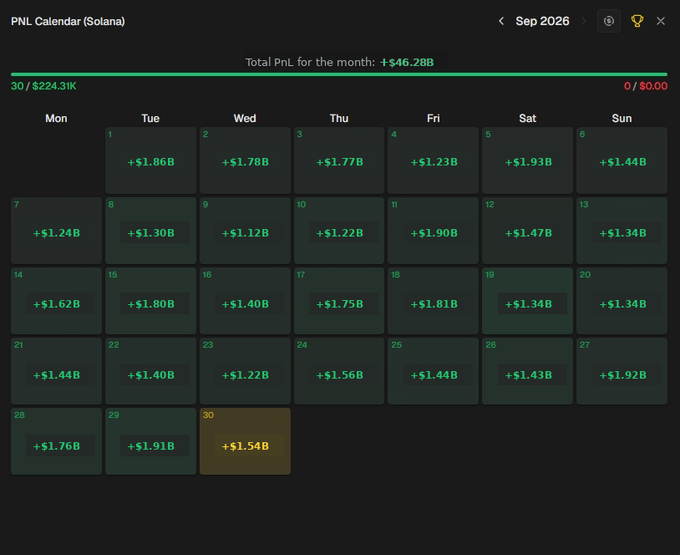Open day 29 showing +$1.91B
Image resolution: width=680 pixels, height=555 pixels.
pos(150,441)
